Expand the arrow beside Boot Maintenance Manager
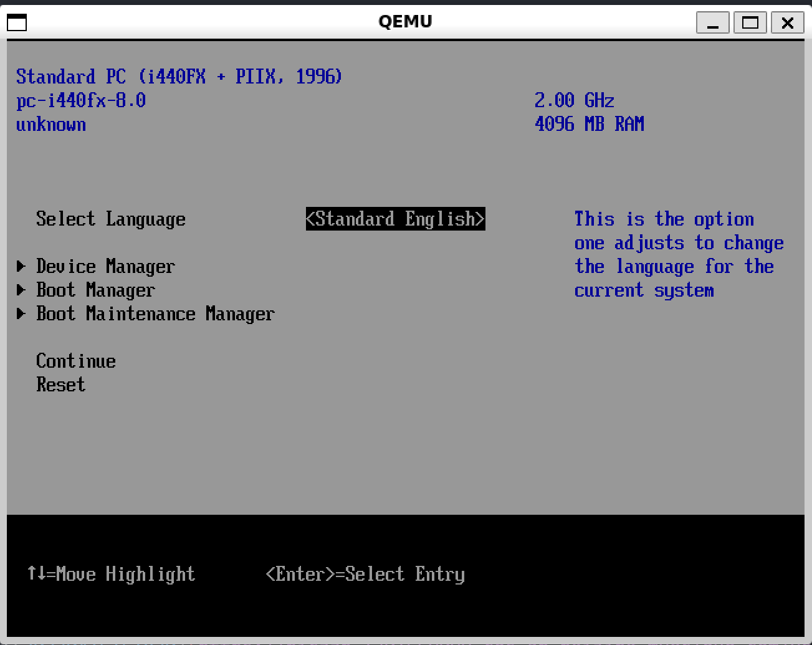 tap(21, 314)
